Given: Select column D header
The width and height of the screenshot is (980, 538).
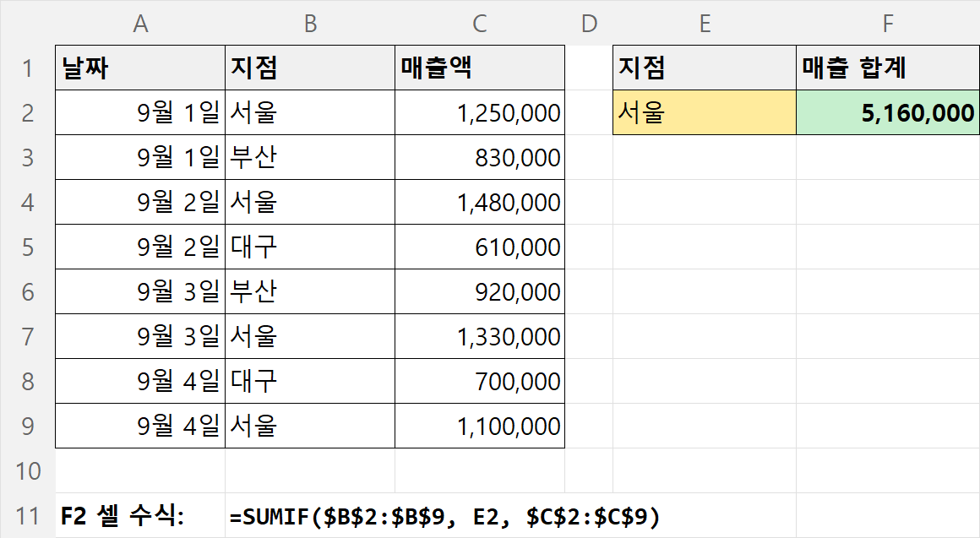Looking at the screenshot, I should 589,23.
